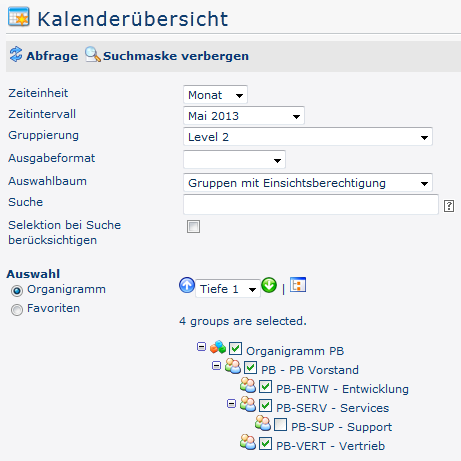461x461 pixels.
Task: Click the question mark help icon beside Suche
Action: click(x=449, y=206)
